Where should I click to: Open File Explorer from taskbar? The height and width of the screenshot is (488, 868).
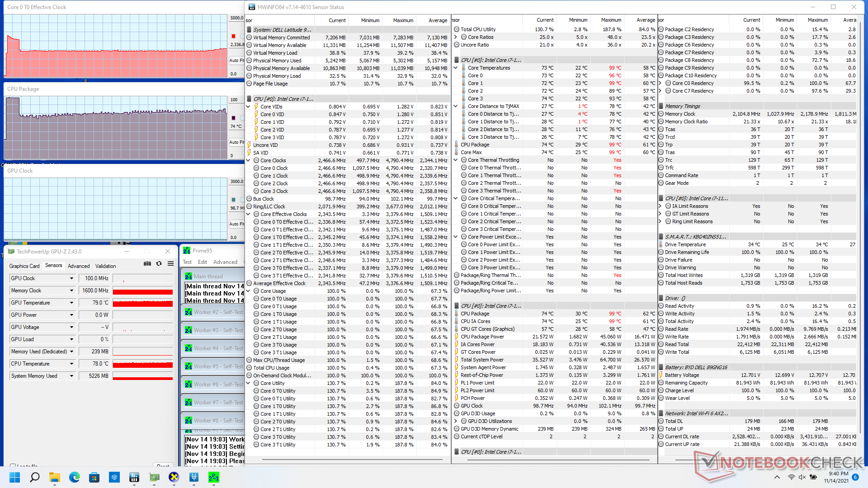tap(55, 477)
